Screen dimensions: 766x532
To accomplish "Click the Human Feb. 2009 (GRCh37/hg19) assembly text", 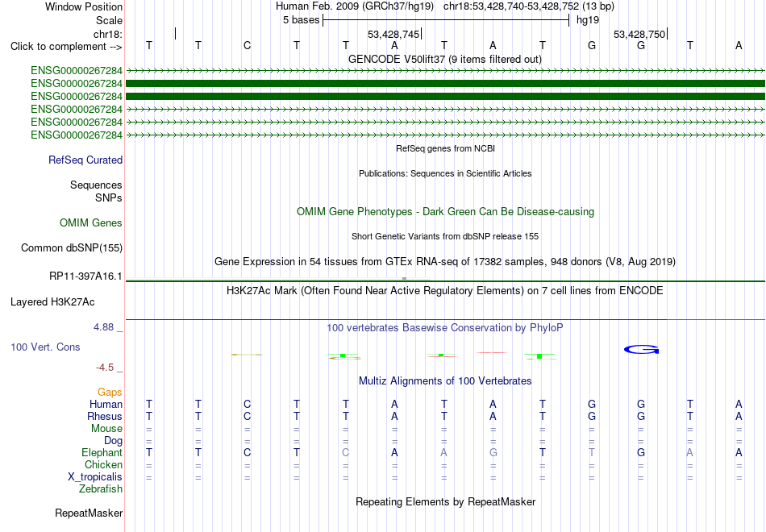I will (x=355, y=6).
